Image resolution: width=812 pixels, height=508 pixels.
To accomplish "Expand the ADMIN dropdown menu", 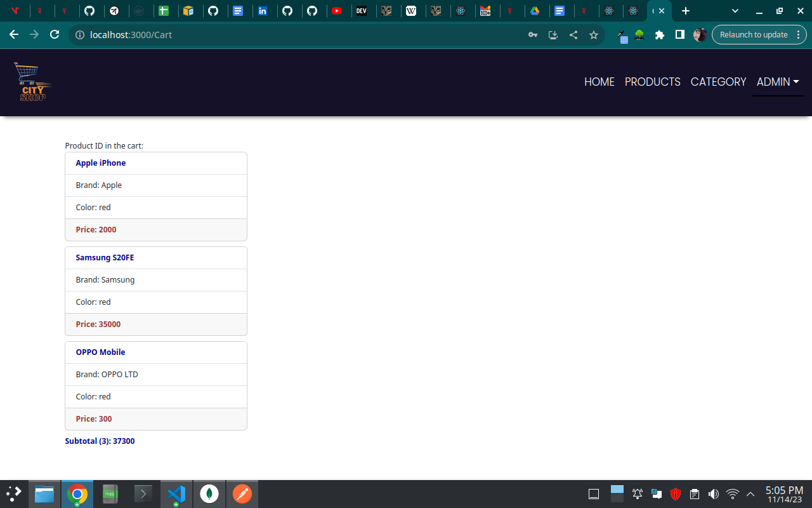I will coord(778,82).
